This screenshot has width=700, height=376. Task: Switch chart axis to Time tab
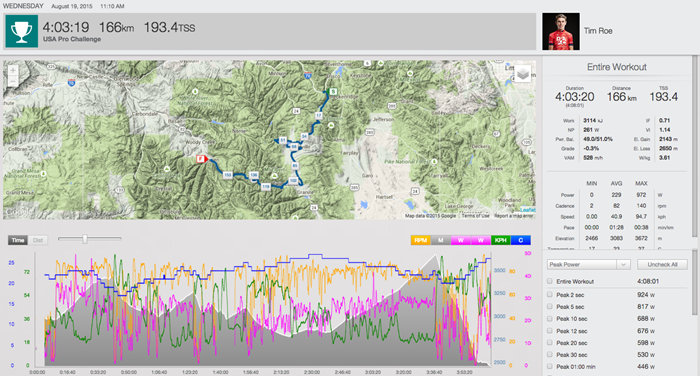click(18, 240)
